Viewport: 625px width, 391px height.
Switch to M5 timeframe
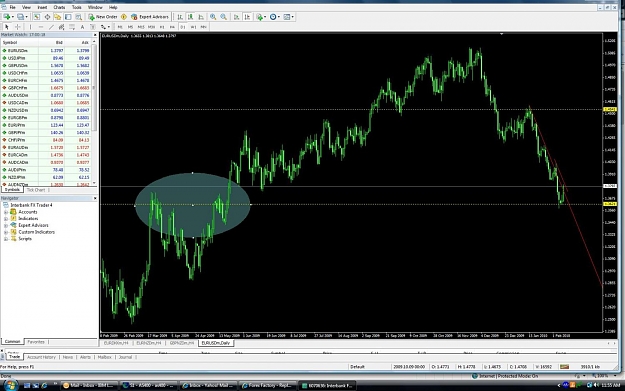point(130,27)
